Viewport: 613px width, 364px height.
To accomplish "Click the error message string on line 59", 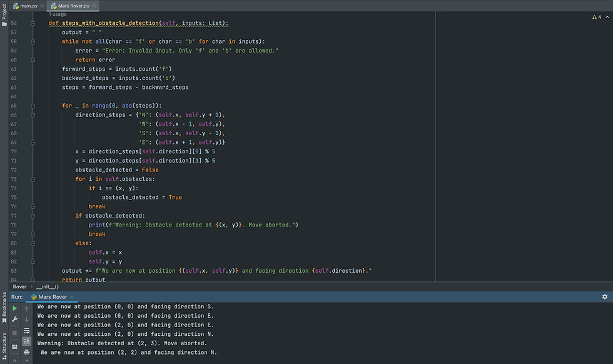I will 190,51.
